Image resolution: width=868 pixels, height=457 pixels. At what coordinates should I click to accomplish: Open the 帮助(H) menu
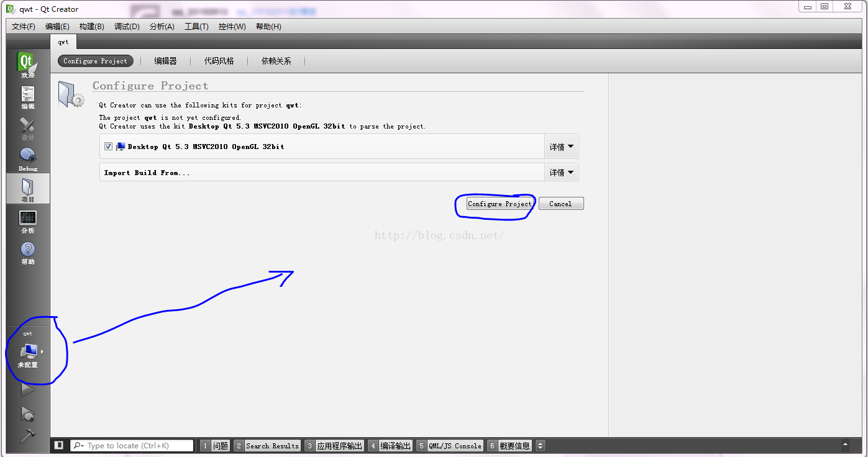268,27
